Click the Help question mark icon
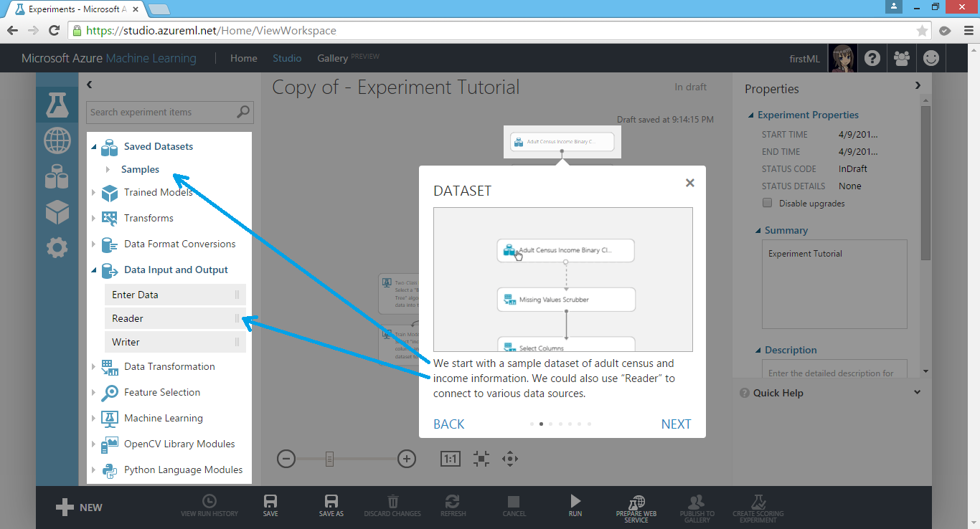Viewport: 980px width, 529px height. pos(872,59)
